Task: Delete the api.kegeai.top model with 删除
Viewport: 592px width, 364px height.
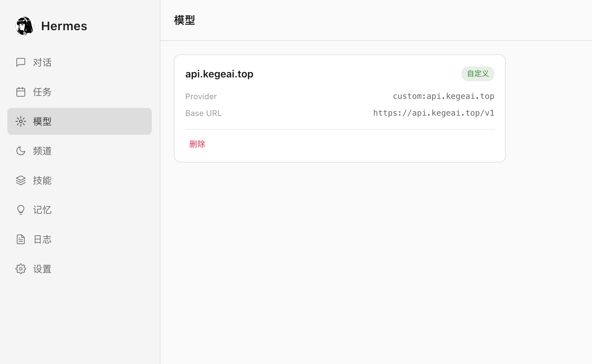Action: pyautogui.click(x=197, y=144)
